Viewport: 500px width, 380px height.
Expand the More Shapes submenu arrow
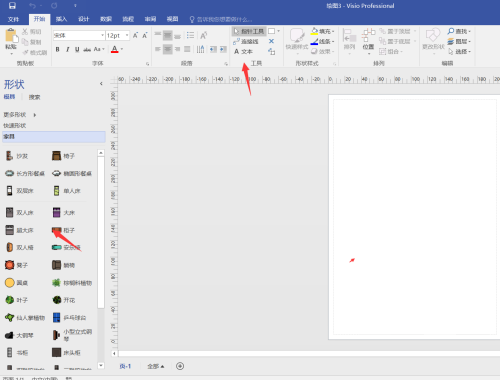point(35,115)
